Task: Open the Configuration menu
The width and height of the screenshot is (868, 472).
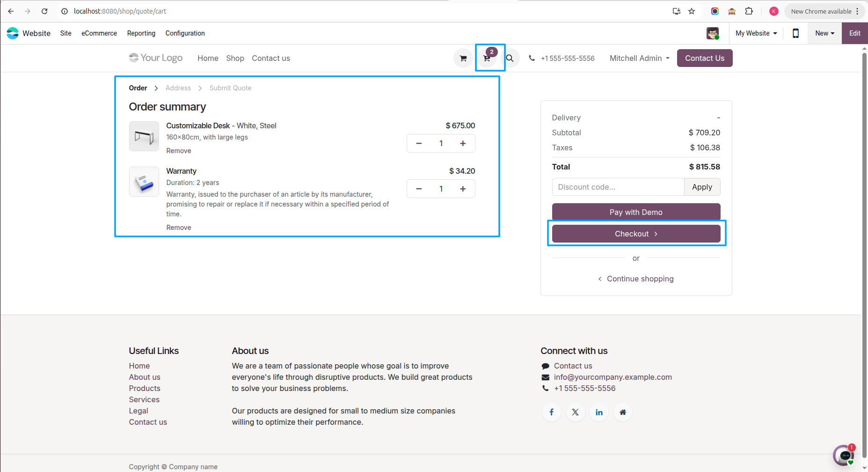Action: pos(185,33)
